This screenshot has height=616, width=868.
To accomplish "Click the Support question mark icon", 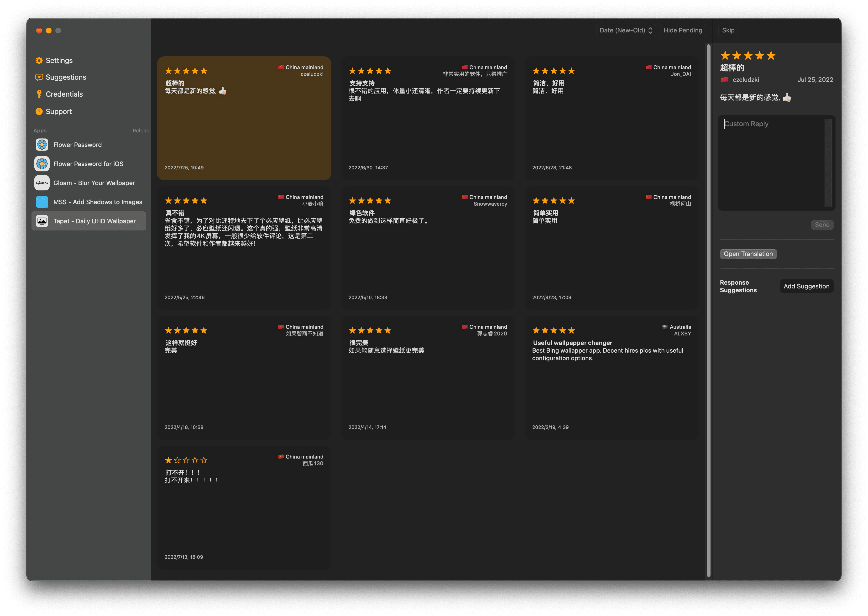I will click(39, 111).
